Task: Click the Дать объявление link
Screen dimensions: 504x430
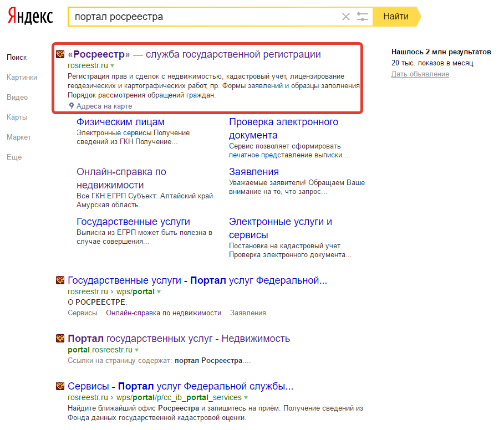Action: tap(420, 74)
